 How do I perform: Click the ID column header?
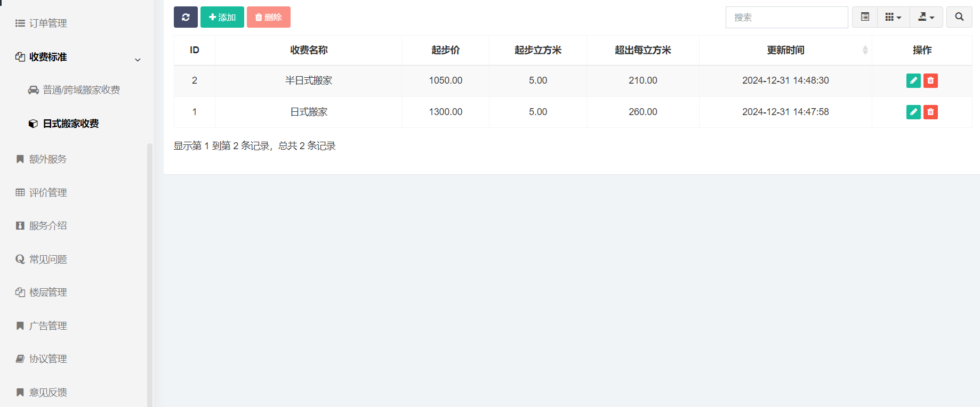click(x=195, y=50)
